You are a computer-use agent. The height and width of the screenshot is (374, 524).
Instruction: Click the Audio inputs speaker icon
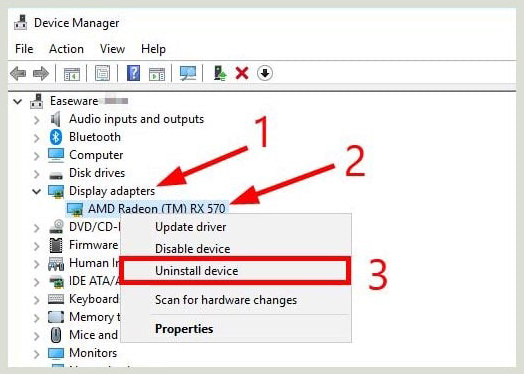[55, 119]
